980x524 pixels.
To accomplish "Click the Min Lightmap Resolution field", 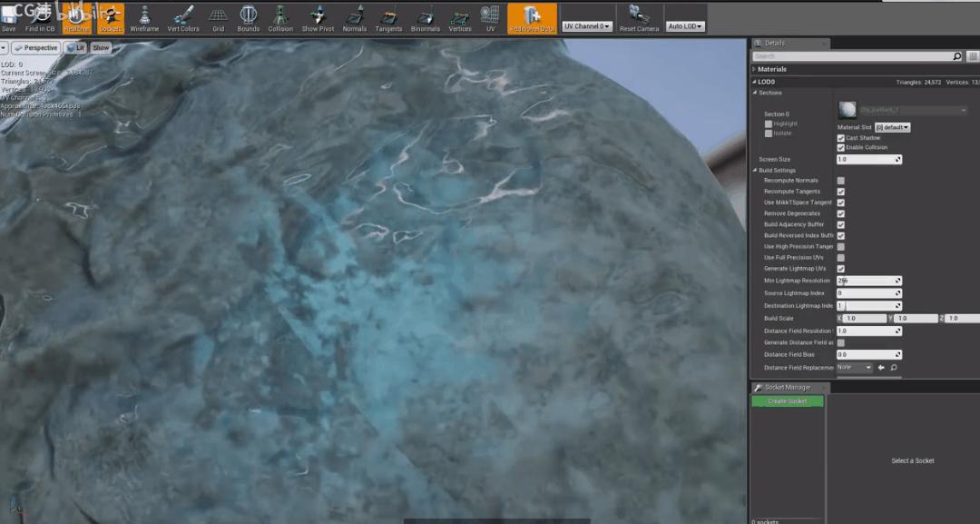I will (869, 281).
